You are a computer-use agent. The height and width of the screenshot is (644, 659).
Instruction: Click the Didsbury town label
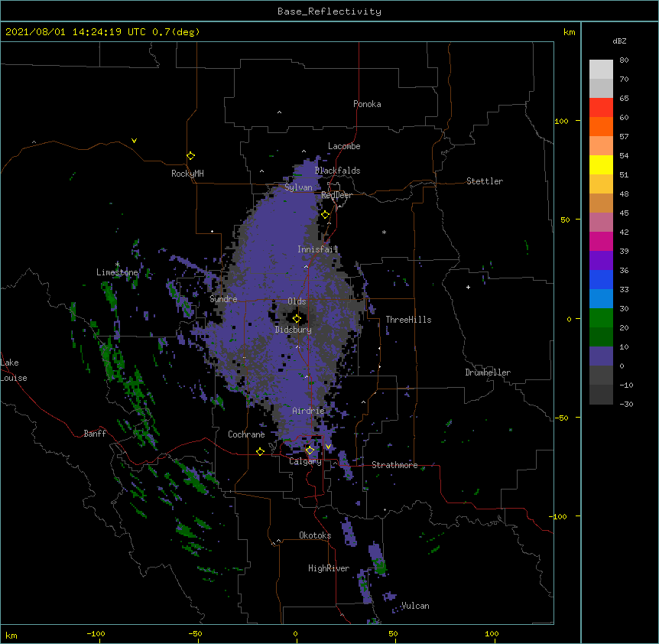pyautogui.click(x=294, y=330)
